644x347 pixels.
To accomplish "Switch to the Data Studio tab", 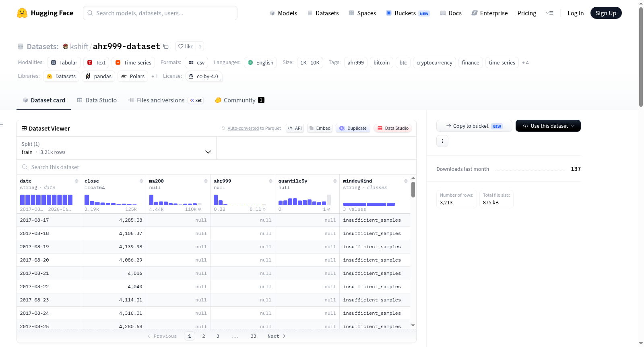I will [x=97, y=100].
